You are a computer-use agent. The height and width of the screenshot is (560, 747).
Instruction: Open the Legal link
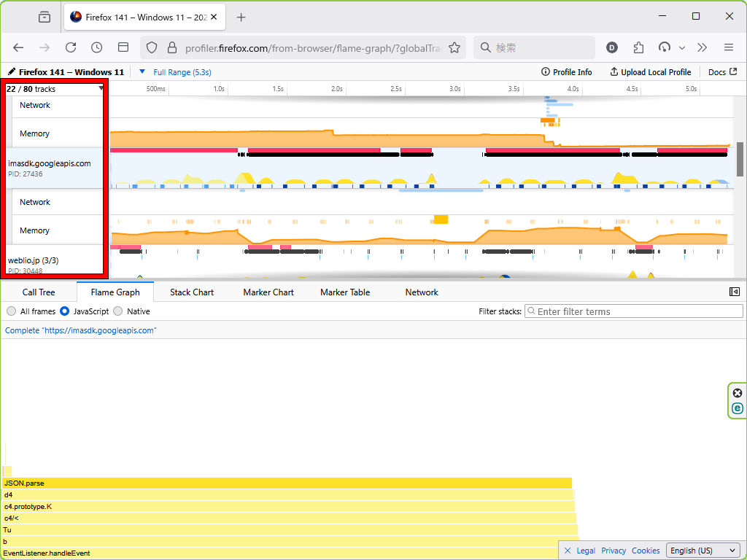[x=586, y=551]
